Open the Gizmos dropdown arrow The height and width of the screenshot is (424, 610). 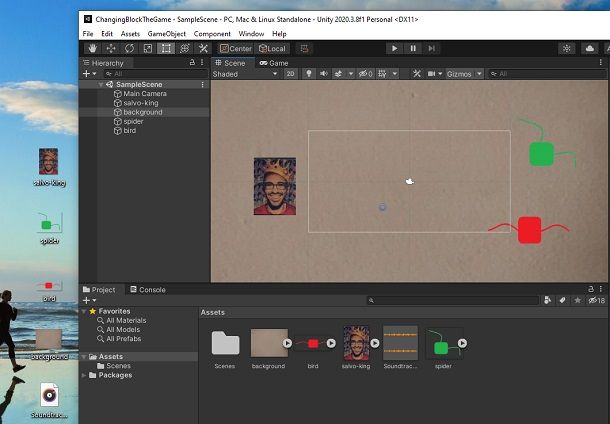tap(479, 74)
